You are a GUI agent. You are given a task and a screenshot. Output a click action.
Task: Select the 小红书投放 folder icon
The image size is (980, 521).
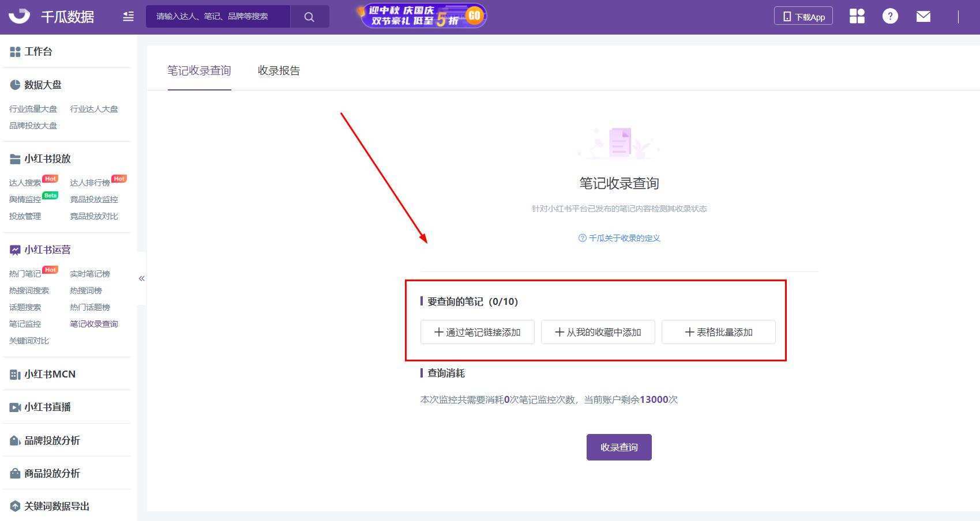pyautogui.click(x=14, y=158)
